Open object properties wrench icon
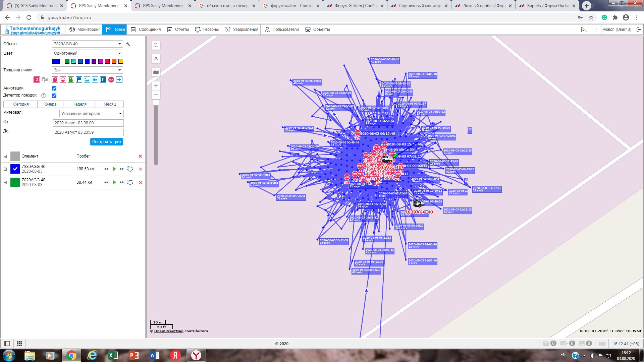Screen dimensions: 644x362 [128, 44]
